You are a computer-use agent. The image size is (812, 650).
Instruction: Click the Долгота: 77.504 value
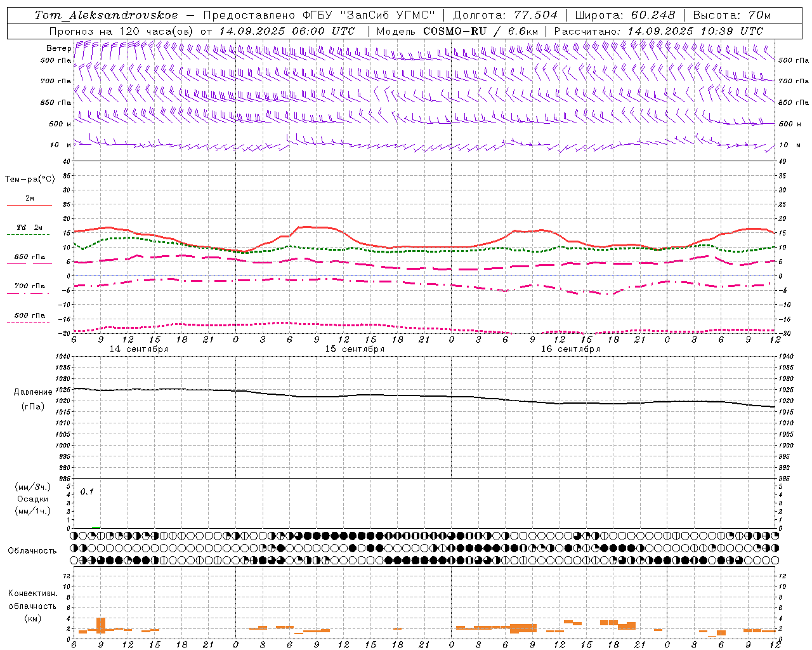[x=506, y=15]
